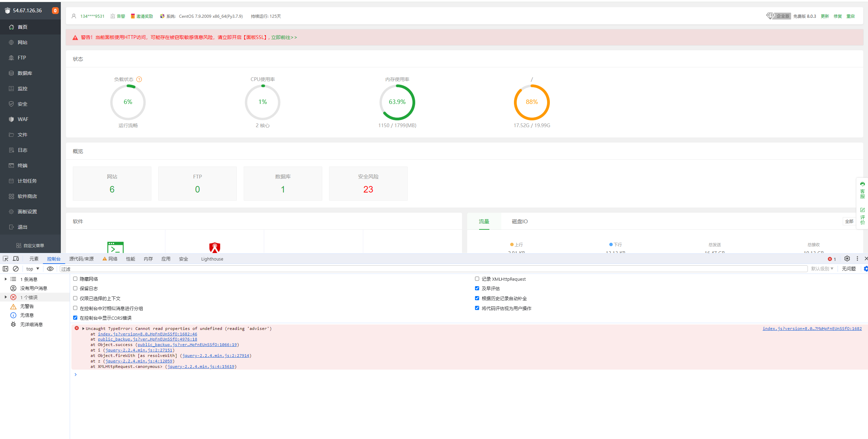Screen dimensions: 868x439
Task: Click the 修复 repair link
Action: coord(838,16)
